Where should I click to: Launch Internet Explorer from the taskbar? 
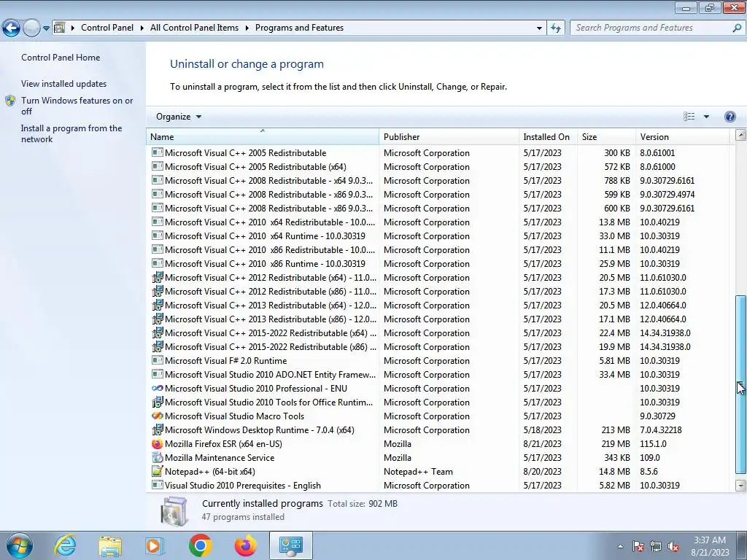pos(65,545)
